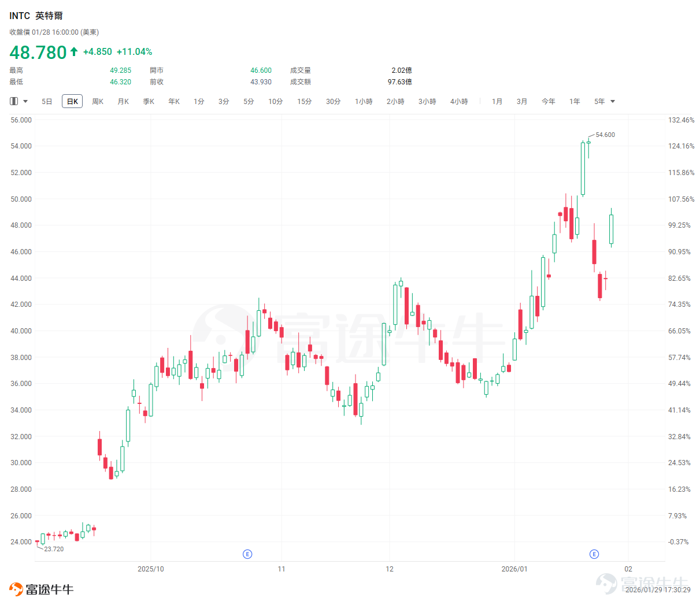Switch to 年K yearly chart
Screen dimensions: 700x605
click(x=174, y=102)
